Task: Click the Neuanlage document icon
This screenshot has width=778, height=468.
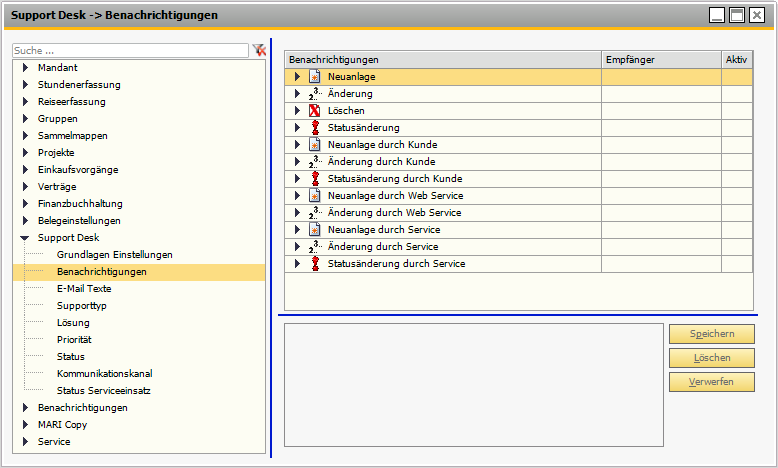Action: tap(315, 76)
